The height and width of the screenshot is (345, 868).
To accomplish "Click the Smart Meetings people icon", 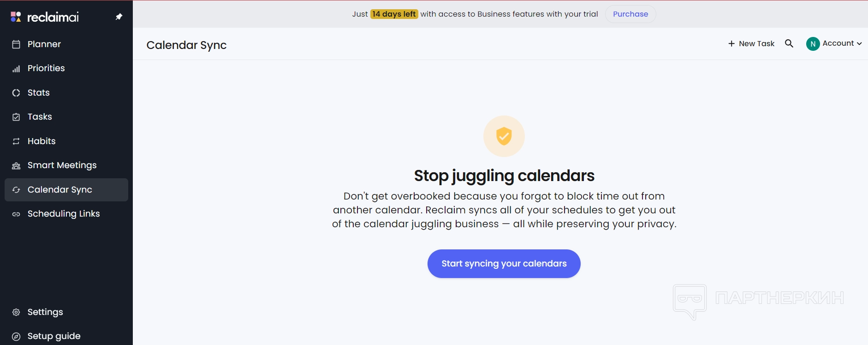I will [x=16, y=166].
